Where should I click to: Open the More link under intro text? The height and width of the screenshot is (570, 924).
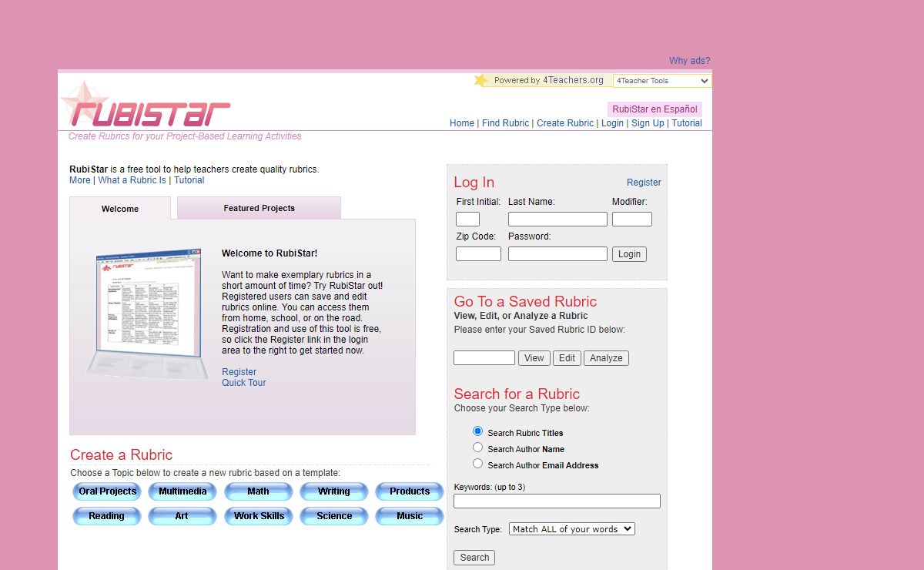[x=80, y=180]
